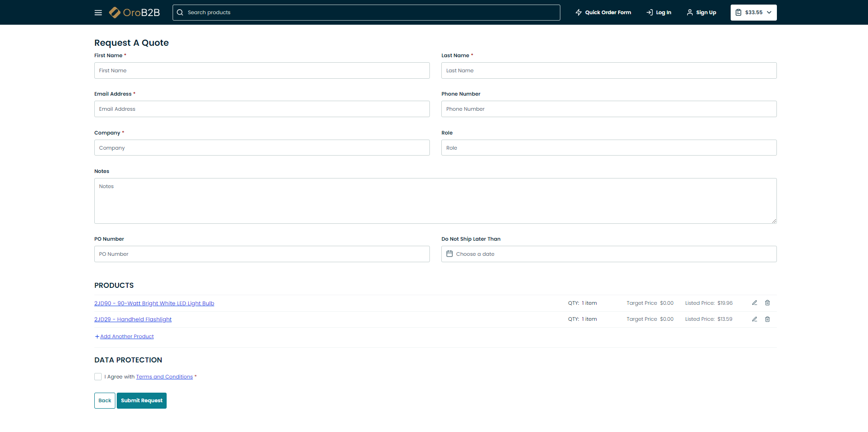Submit the quote request
This screenshot has width=868, height=432.
(141, 400)
